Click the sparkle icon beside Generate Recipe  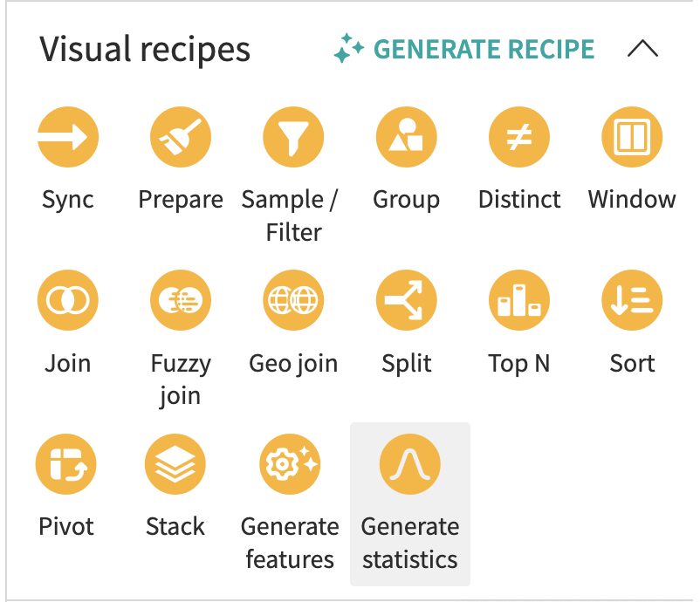pyautogui.click(x=347, y=50)
